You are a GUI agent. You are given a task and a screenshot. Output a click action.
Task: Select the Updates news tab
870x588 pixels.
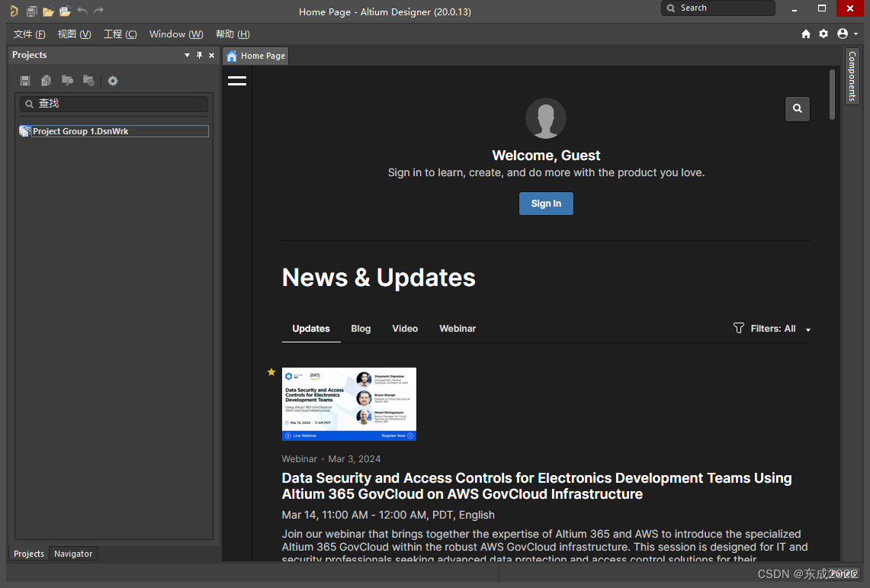pos(311,329)
